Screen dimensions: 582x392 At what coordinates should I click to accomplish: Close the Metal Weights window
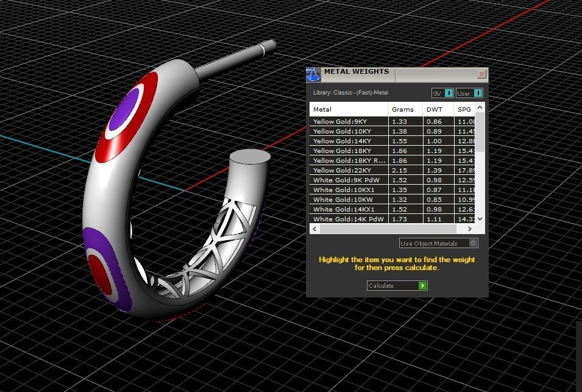pyautogui.click(x=481, y=74)
